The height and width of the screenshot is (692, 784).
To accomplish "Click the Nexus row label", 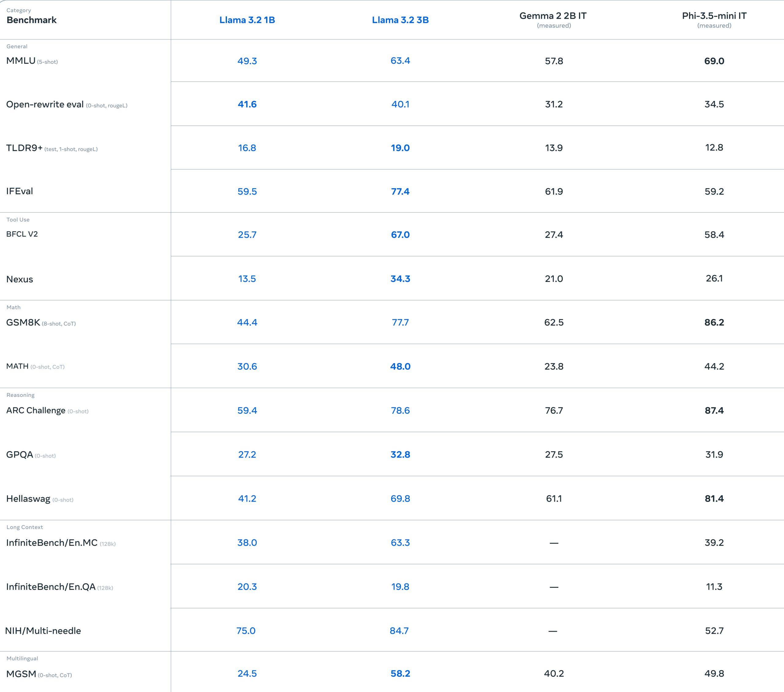I will [x=20, y=279].
